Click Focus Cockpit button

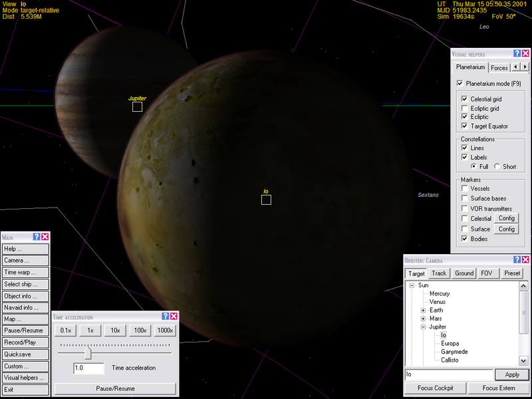(x=436, y=388)
